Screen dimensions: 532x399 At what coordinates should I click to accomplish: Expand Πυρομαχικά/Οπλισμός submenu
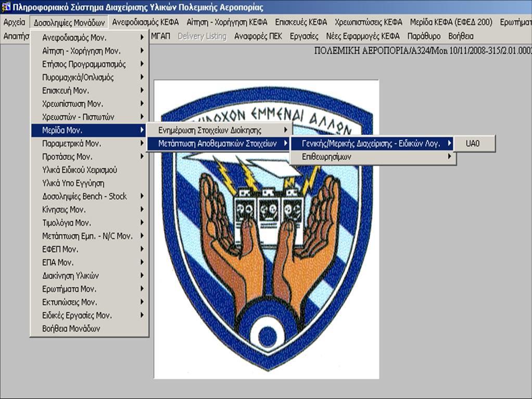[x=89, y=78]
